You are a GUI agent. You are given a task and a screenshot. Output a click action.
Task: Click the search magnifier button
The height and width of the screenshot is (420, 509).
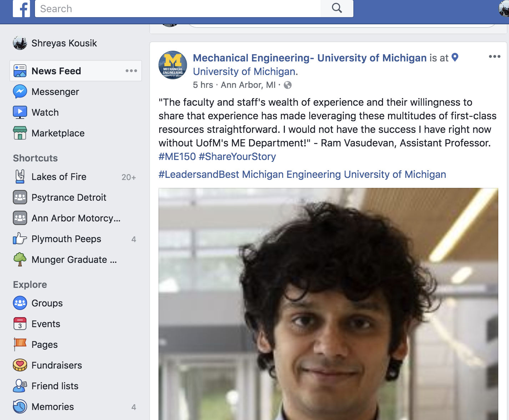[337, 8]
